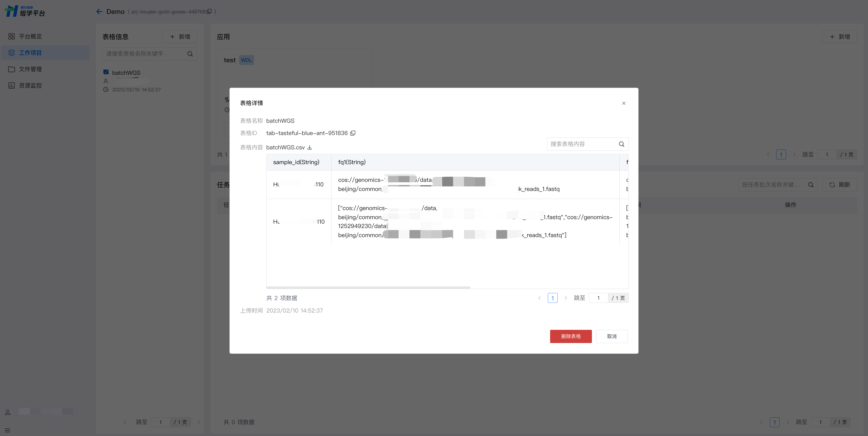The width and height of the screenshot is (868, 436).
Task: Select page 1 in dialog pagination
Action: pos(552,298)
